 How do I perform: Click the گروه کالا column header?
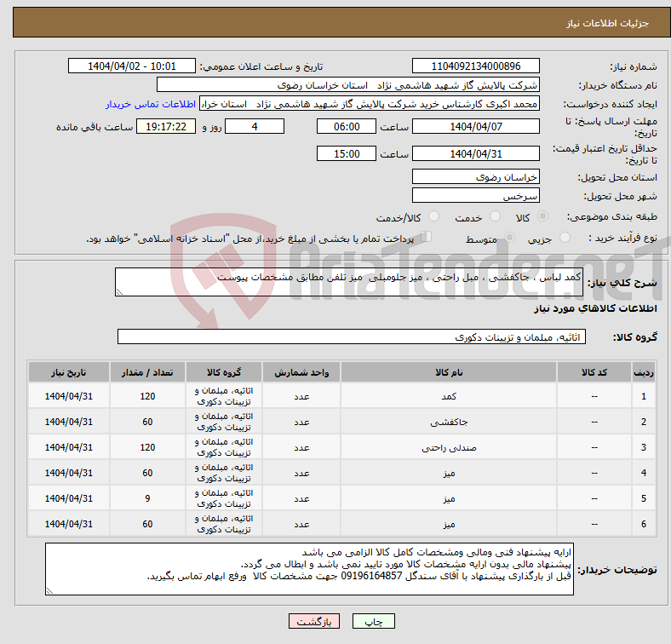click(x=224, y=372)
